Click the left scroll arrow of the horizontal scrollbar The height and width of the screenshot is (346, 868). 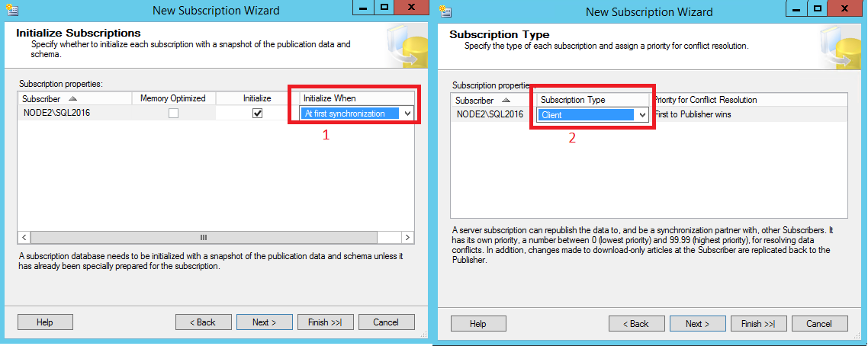(x=24, y=237)
